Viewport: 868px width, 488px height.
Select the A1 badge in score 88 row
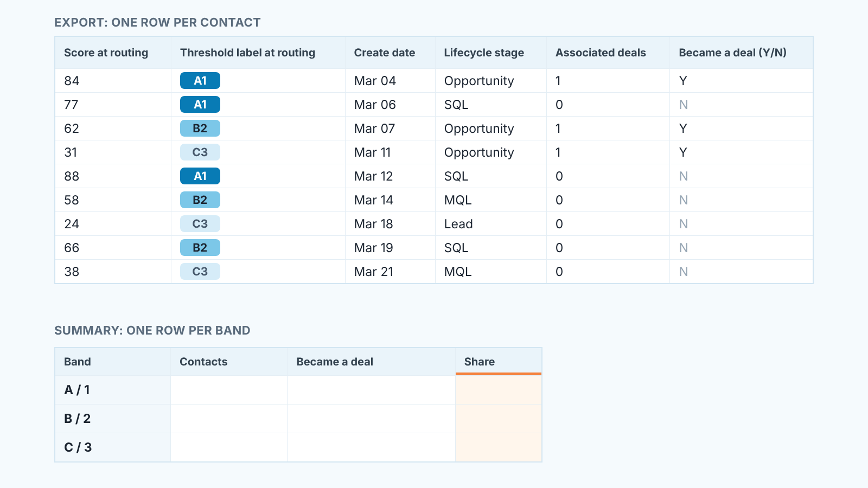click(x=200, y=176)
